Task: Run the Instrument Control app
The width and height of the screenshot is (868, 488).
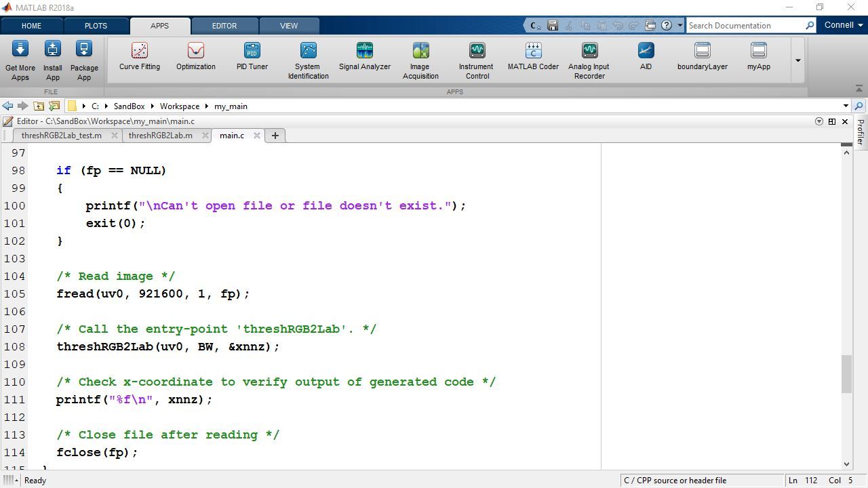Action: point(476,58)
